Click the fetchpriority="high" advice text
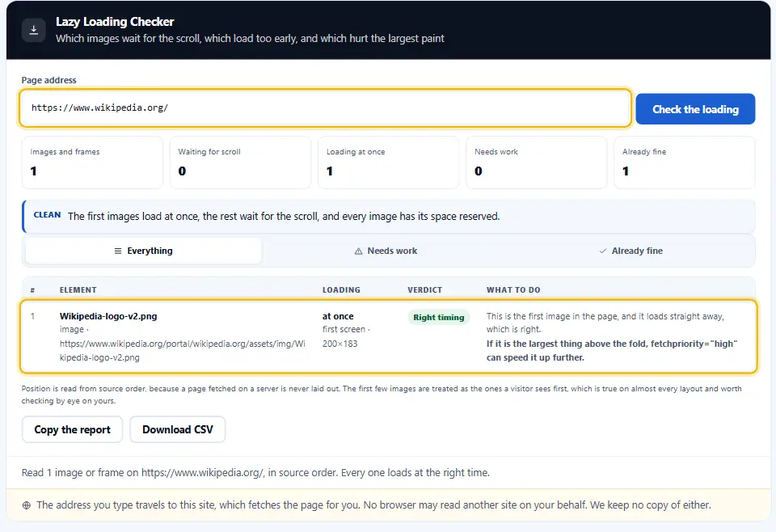Viewport: 776px width, 532px height. 612,350
